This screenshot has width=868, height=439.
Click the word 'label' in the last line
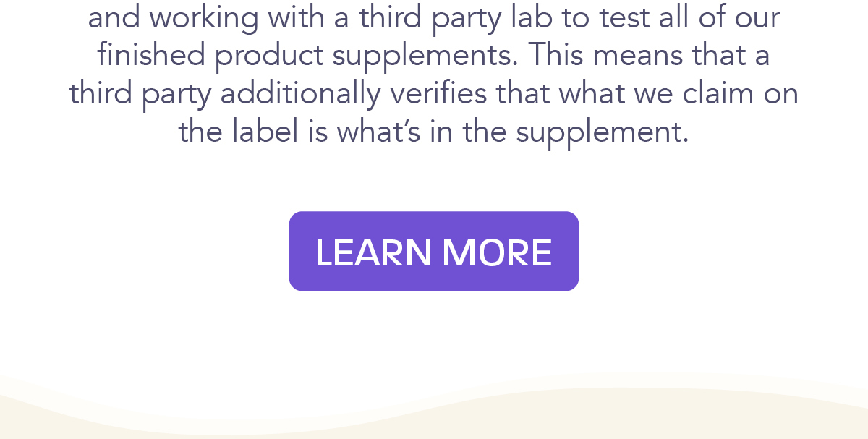click(265, 132)
